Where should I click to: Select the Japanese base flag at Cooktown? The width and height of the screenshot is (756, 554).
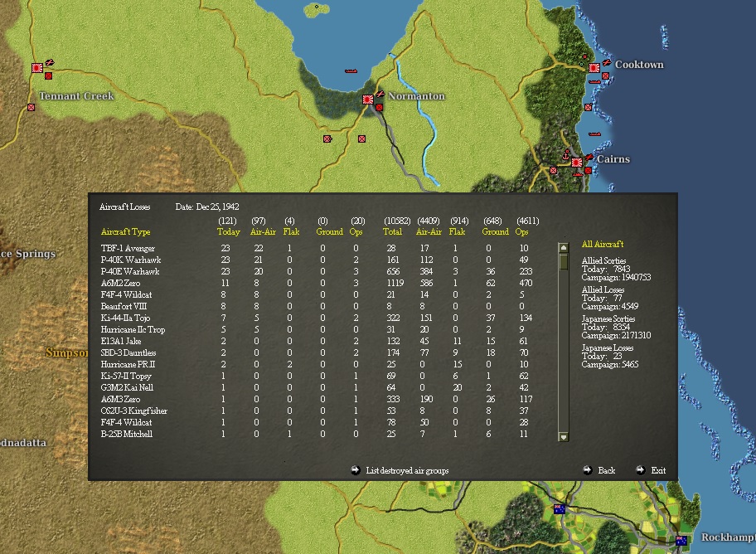click(x=594, y=68)
